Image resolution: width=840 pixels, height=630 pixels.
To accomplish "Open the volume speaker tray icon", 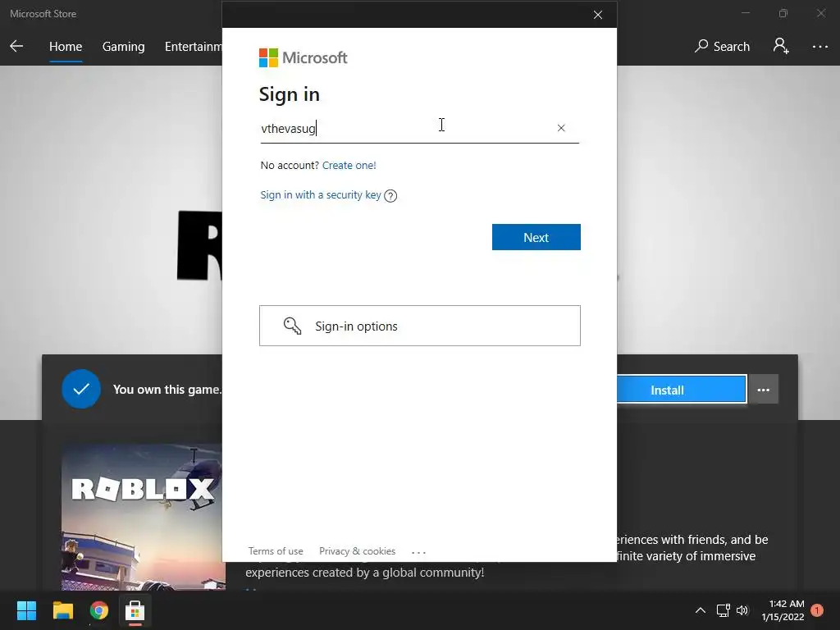I will (742, 610).
